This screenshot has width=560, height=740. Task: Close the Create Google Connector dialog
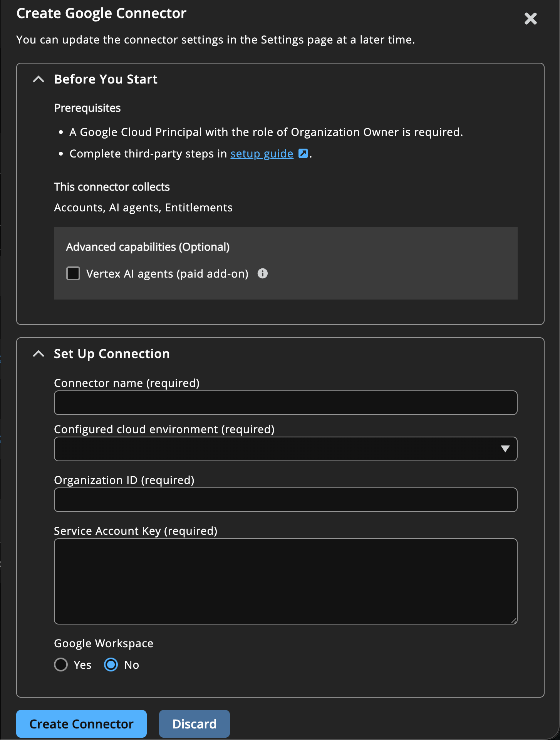coord(530,18)
